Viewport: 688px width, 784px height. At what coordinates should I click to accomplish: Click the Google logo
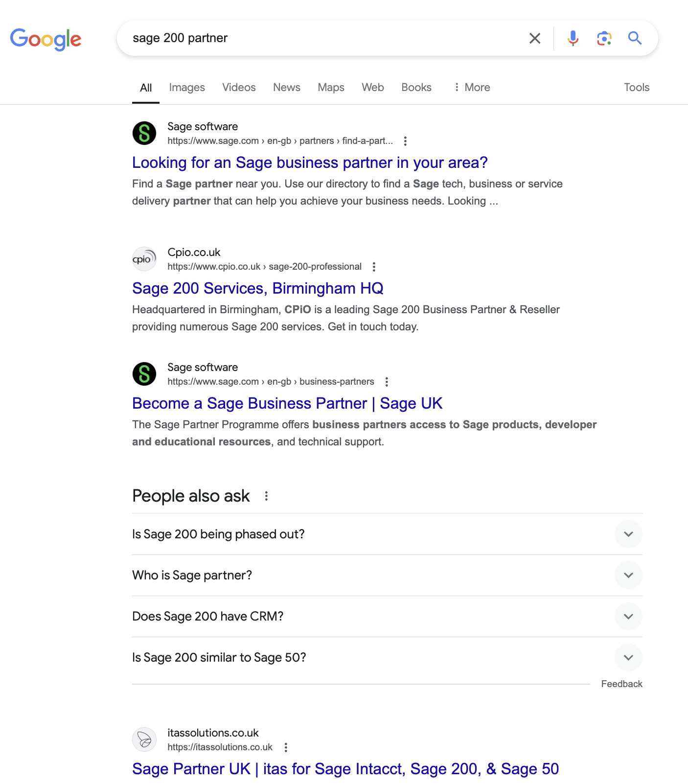click(46, 39)
